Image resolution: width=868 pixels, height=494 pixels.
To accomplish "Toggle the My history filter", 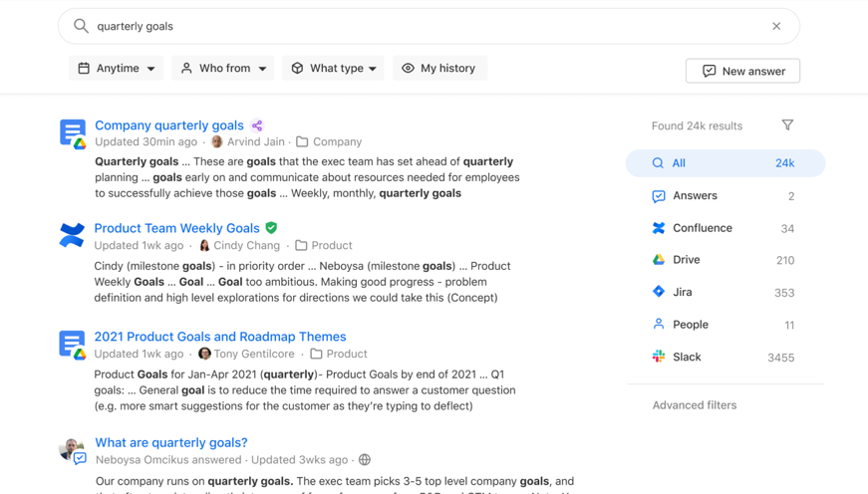I will click(438, 69).
